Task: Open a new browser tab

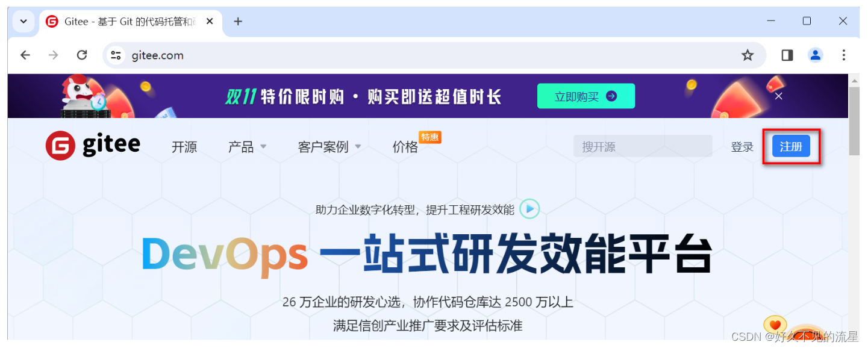Action: (238, 21)
